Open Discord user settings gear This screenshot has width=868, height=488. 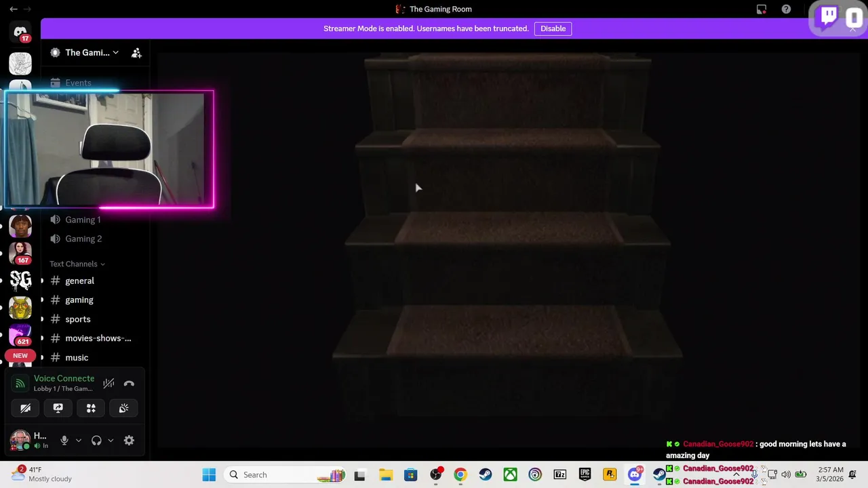tap(129, 441)
